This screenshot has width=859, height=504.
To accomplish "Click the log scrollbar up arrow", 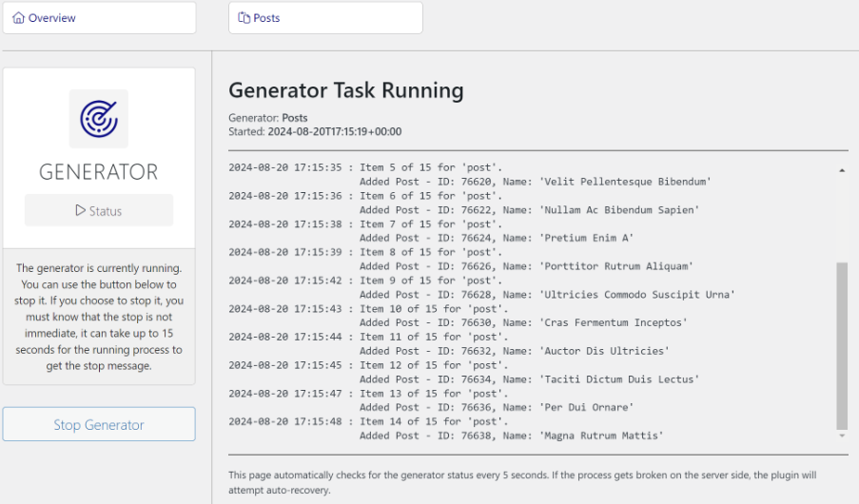I will point(842,170).
